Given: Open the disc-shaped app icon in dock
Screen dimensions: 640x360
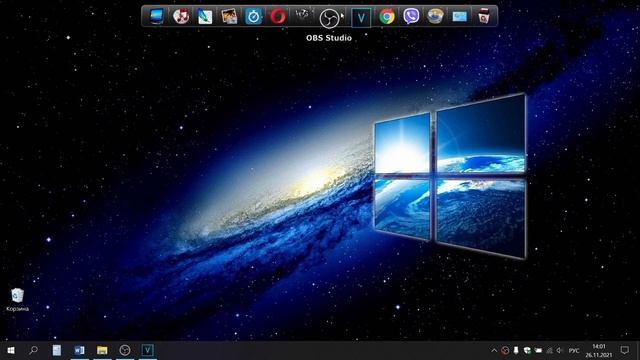Looking at the screenshot, I should click(435, 17).
